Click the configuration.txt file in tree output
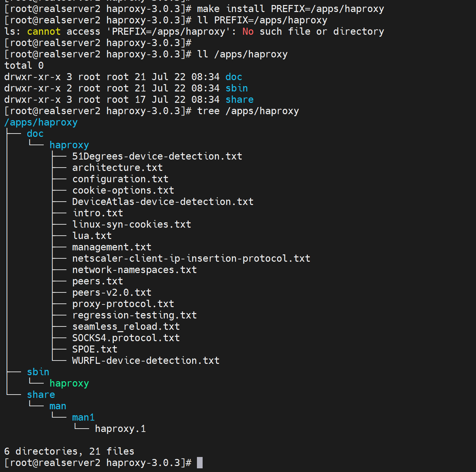Image resolution: width=476 pixels, height=472 pixels. coord(120,179)
